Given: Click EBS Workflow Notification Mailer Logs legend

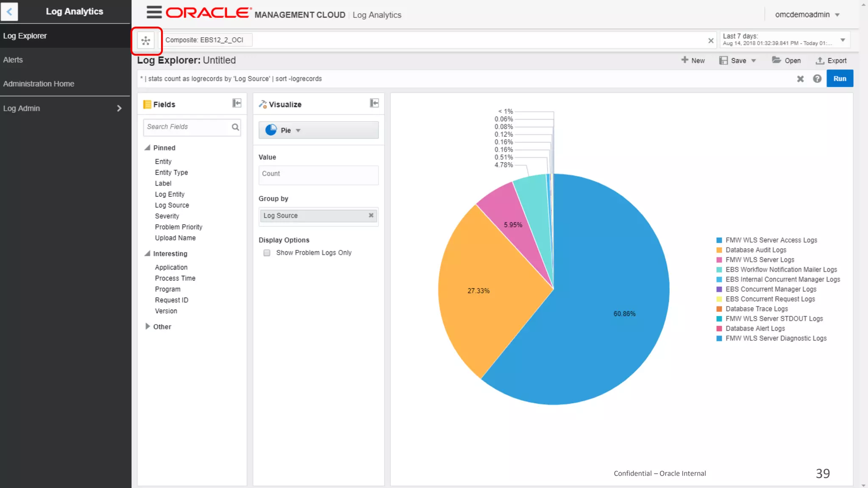Looking at the screenshot, I should (x=776, y=269).
